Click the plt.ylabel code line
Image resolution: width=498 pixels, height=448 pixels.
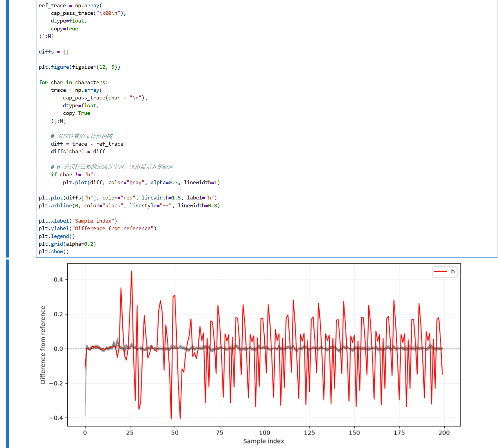[98, 229]
